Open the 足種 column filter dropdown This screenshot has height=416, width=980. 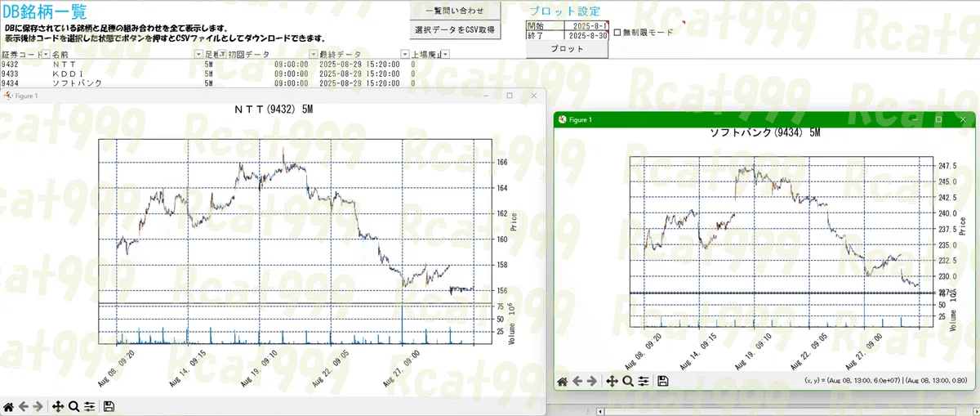pyautogui.click(x=223, y=54)
